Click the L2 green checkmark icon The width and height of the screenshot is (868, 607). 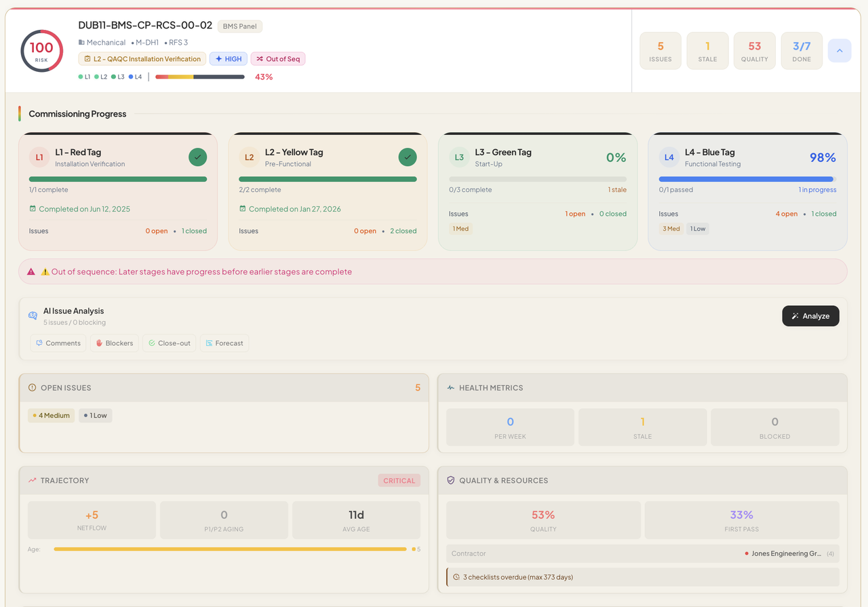[x=408, y=157]
